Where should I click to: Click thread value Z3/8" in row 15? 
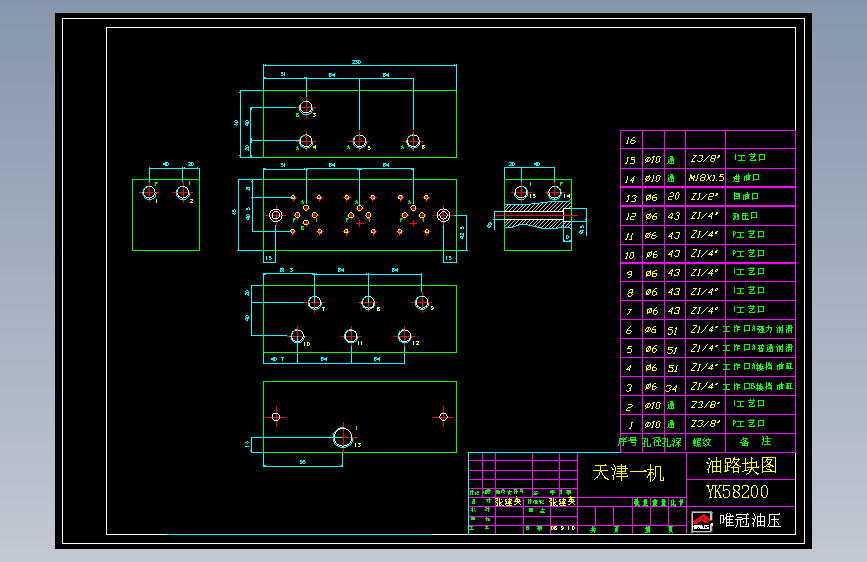(706, 159)
